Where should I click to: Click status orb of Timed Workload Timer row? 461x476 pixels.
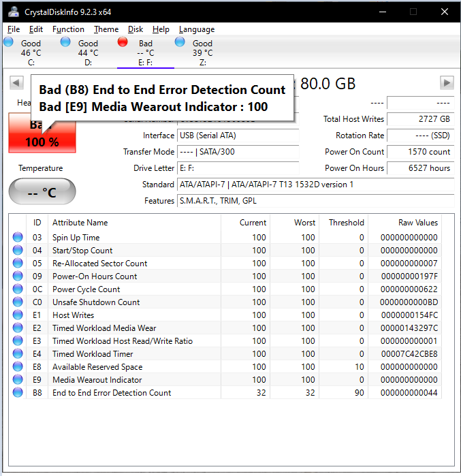(18, 353)
